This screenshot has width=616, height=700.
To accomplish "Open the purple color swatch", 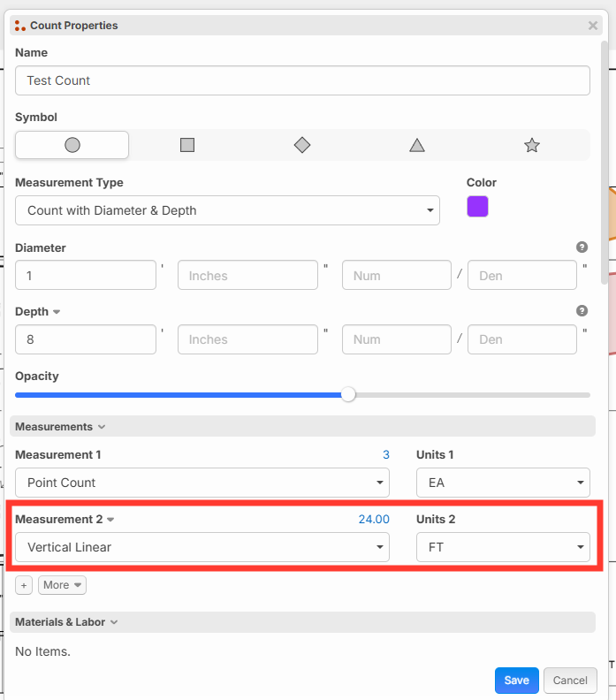I will point(477,207).
